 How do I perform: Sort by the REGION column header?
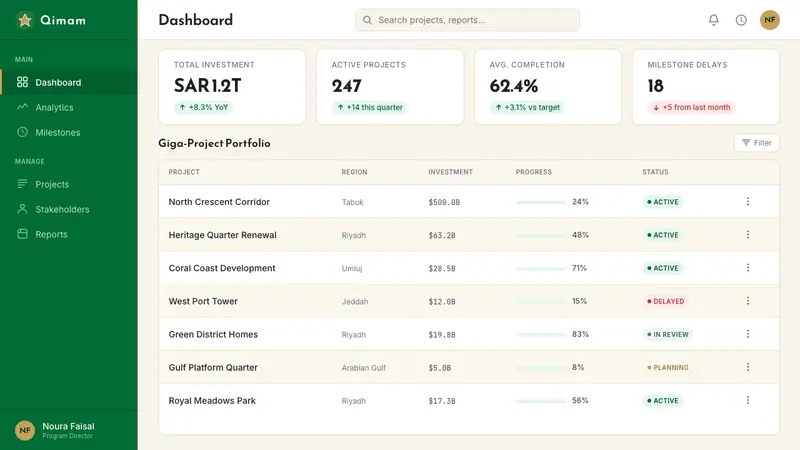pos(355,172)
